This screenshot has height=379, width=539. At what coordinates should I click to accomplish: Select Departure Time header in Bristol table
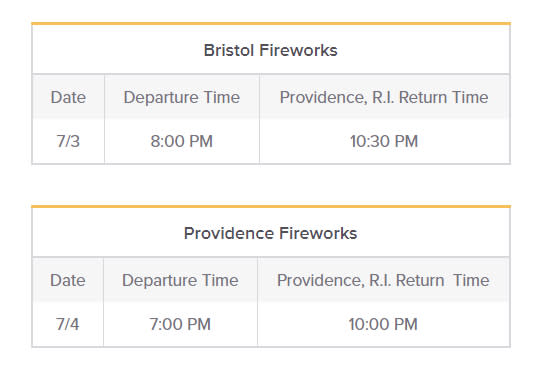click(x=182, y=97)
